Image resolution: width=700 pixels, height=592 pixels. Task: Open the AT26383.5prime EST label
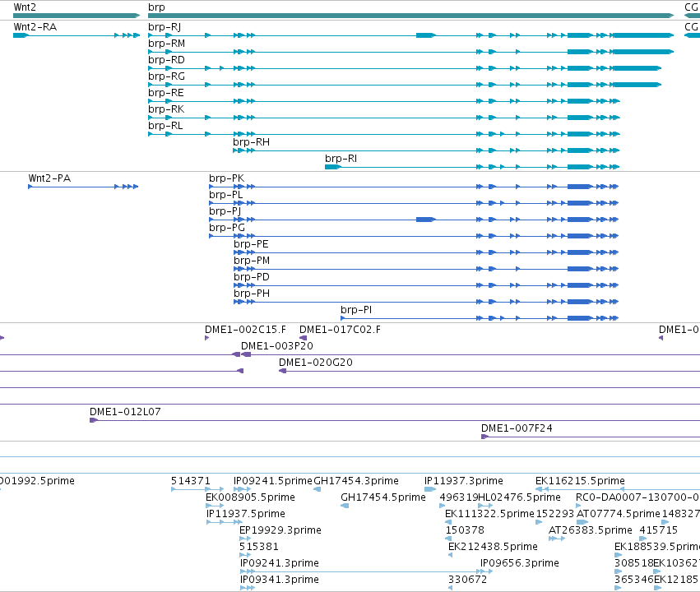click(590, 530)
